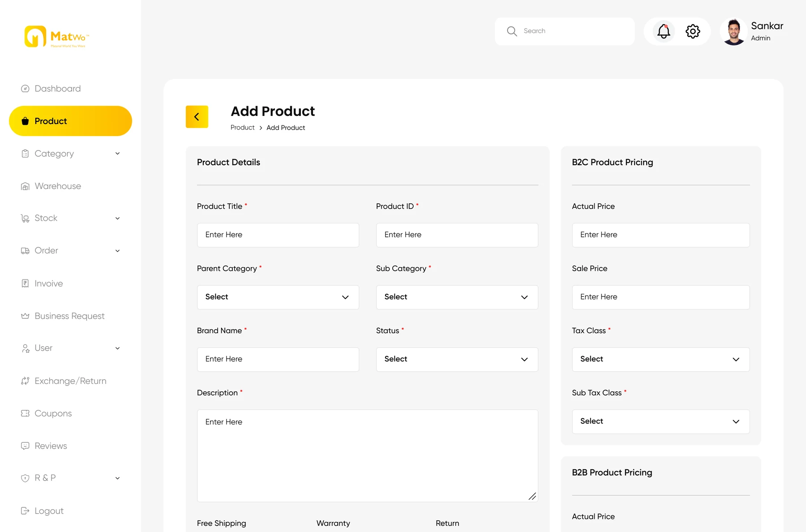
Task: Click the Warehouse building icon
Action: point(25,186)
